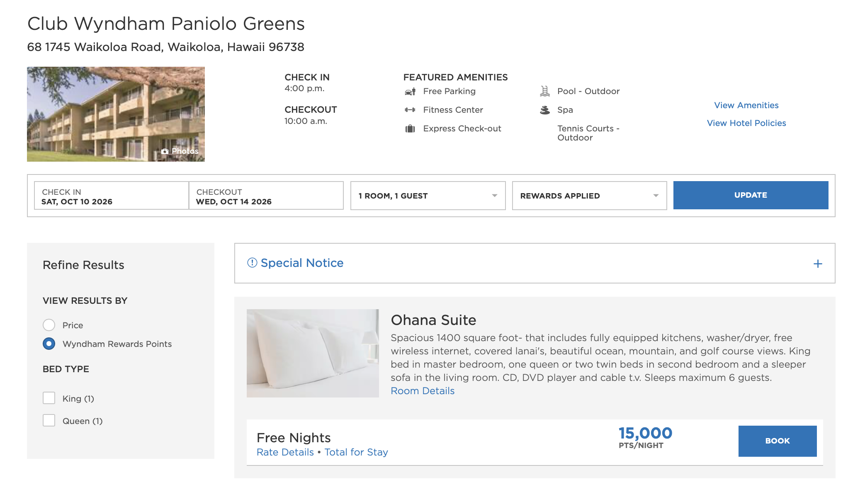The image size is (865, 504).
Task: Click the Check In date field
Action: tap(111, 196)
